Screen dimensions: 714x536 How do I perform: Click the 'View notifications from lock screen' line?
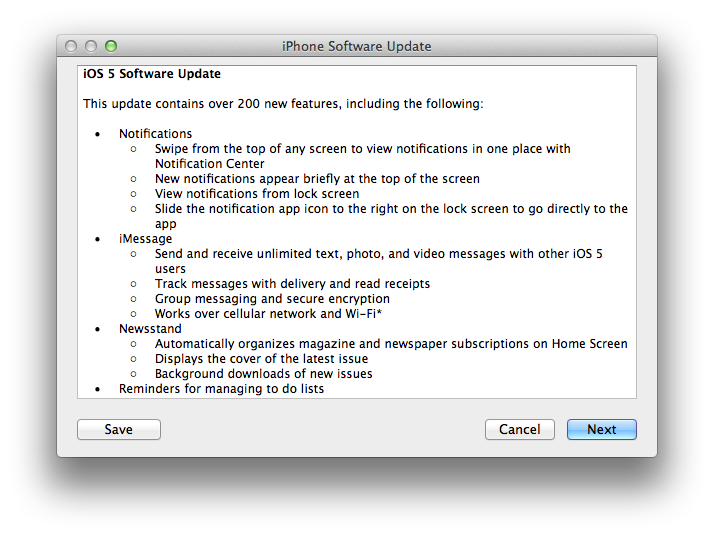[x=257, y=194]
